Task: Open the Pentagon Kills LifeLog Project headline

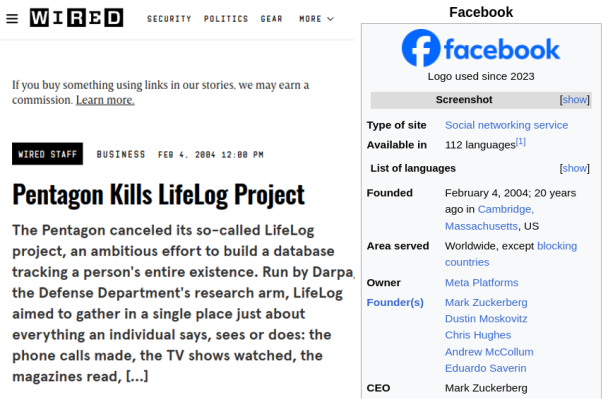Action: point(159,195)
